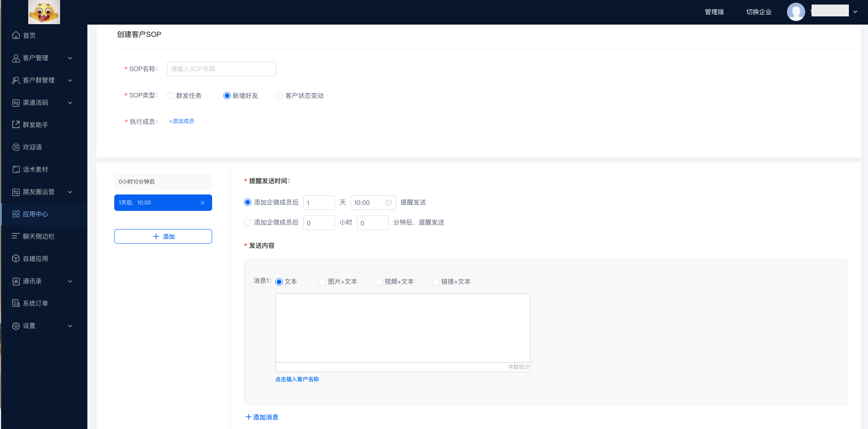Expand the 渠道活码 submenu chevron

[70, 102]
